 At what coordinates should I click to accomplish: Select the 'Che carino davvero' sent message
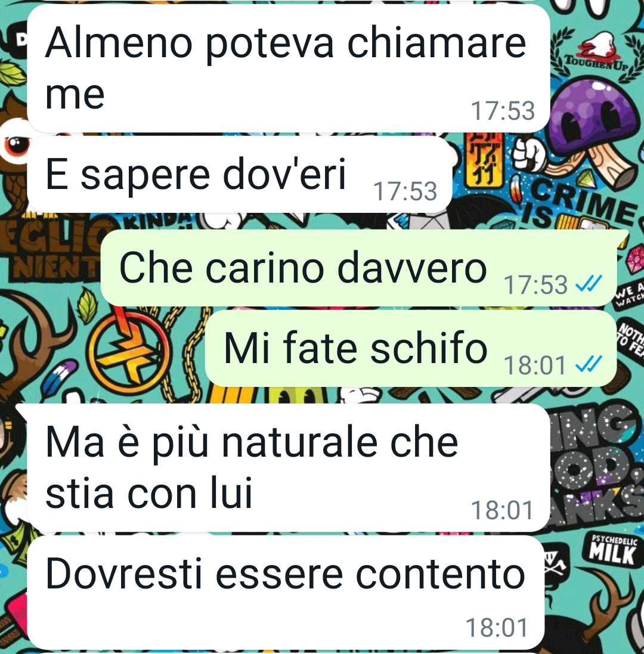(x=359, y=268)
